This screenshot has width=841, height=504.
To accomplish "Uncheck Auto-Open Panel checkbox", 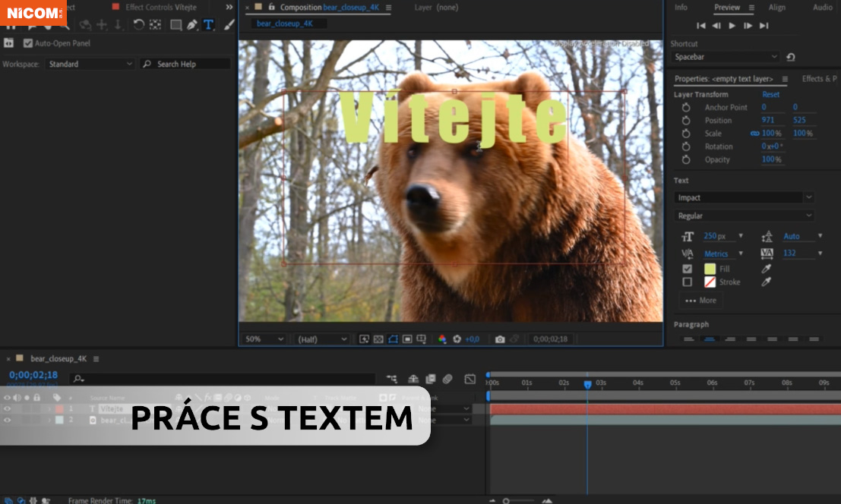I will pyautogui.click(x=28, y=43).
